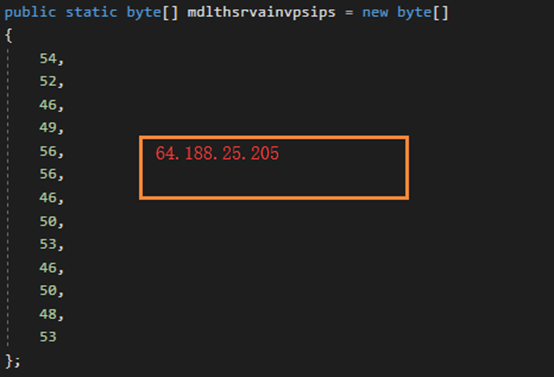Click the closing brace with semicolon
Screen dimensions: 554x377
13,361
